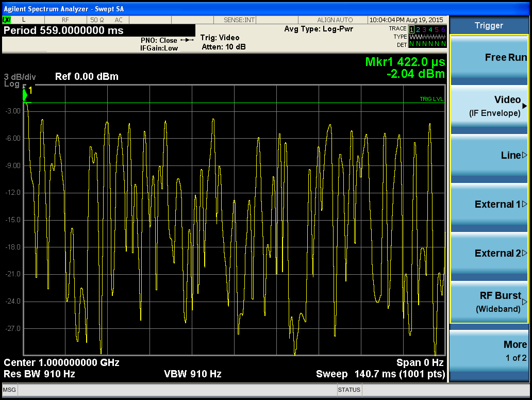Expand External 2 trigger submenu
Screen dimensions: 532x400
tap(489, 253)
